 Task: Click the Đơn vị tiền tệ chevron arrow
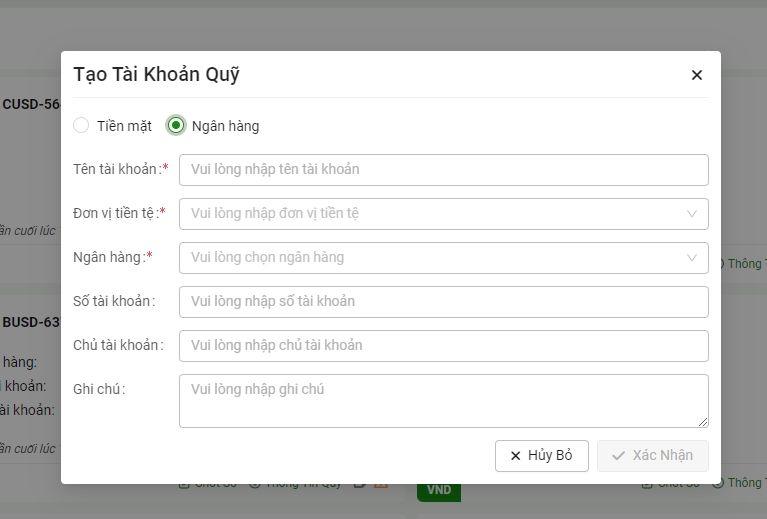692,214
